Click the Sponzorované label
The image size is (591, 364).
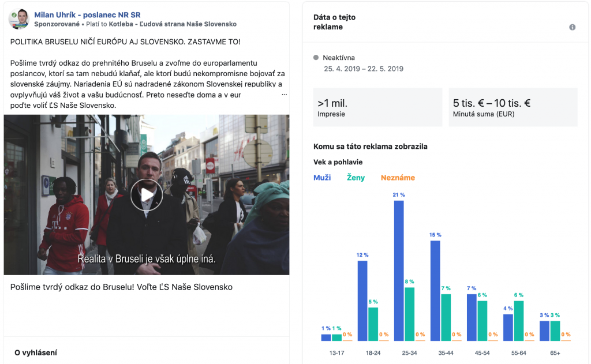pos(57,24)
